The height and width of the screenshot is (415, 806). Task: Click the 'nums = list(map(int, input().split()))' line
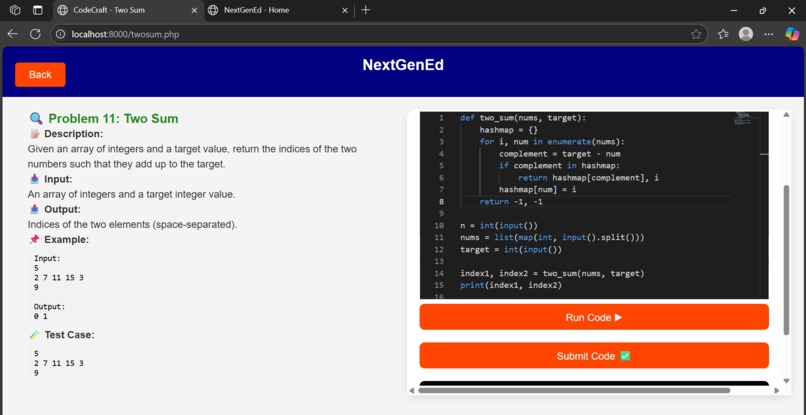click(552, 237)
